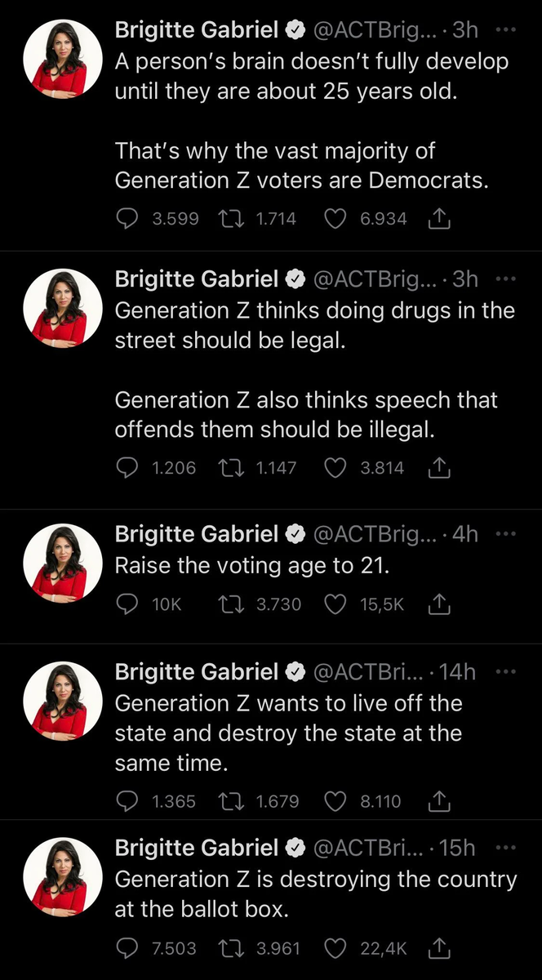Open the profile picture on the first tweet
Screen dimensions: 542x980
[63, 59]
